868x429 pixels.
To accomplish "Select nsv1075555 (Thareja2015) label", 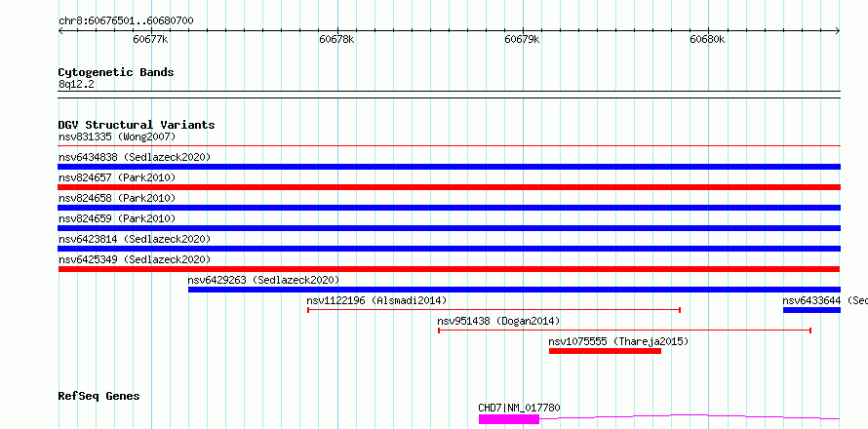I will [618, 341].
